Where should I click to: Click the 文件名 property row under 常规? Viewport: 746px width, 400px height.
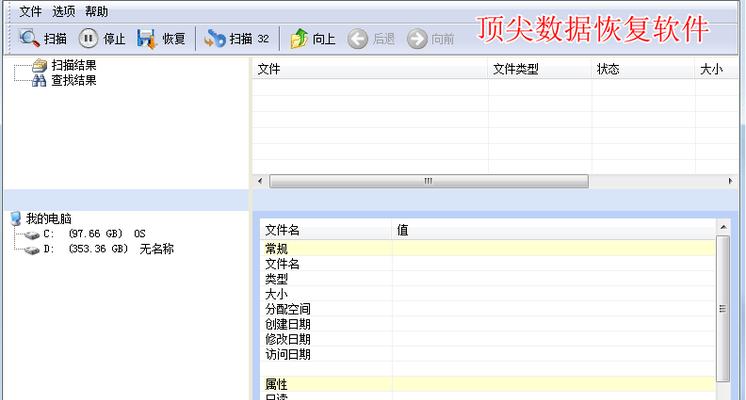tap(488, 263)
